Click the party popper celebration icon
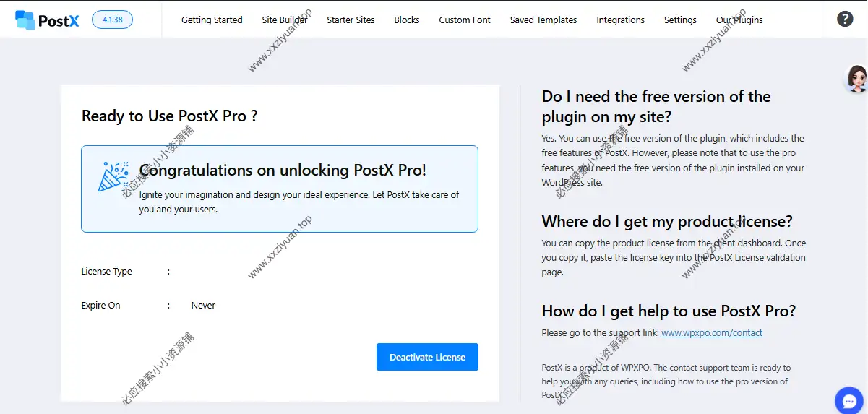Image resolution: width=868 pixels, height=414 pixels. (113, 176)
